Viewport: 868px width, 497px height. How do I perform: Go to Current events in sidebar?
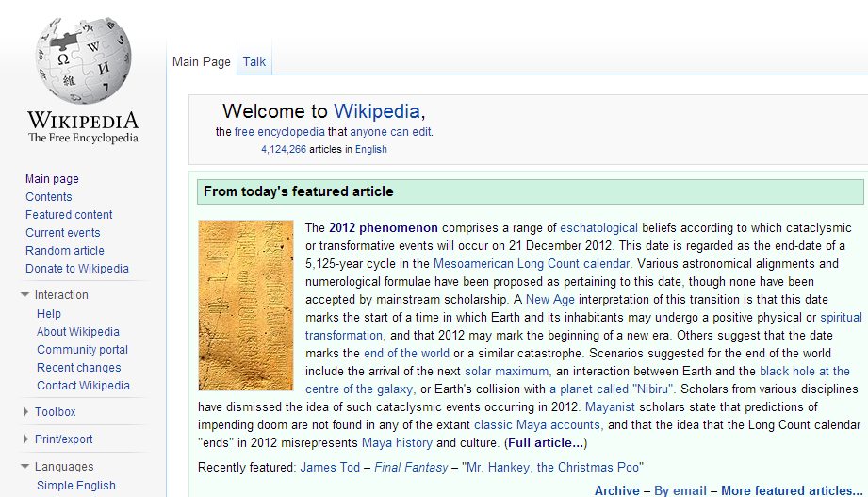coord(63,233)
